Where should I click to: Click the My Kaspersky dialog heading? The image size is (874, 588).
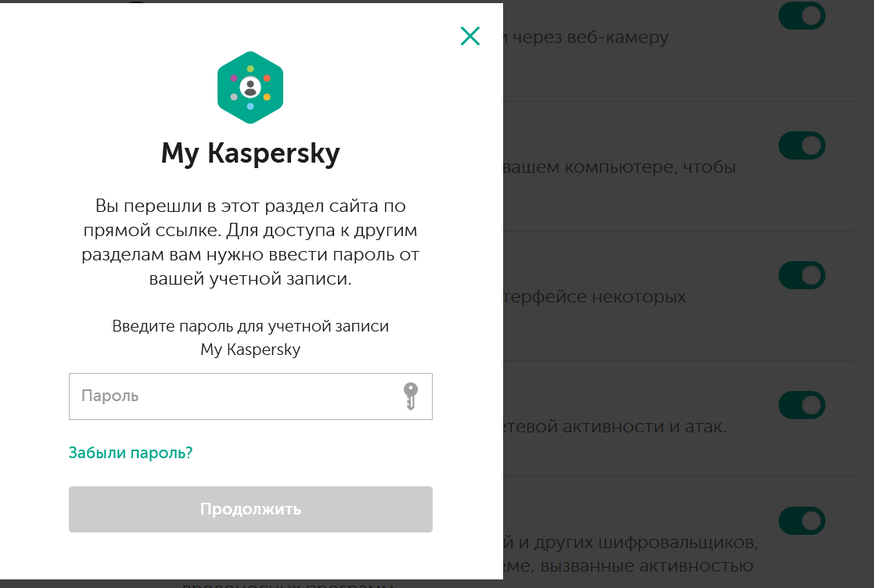point(250,153)
